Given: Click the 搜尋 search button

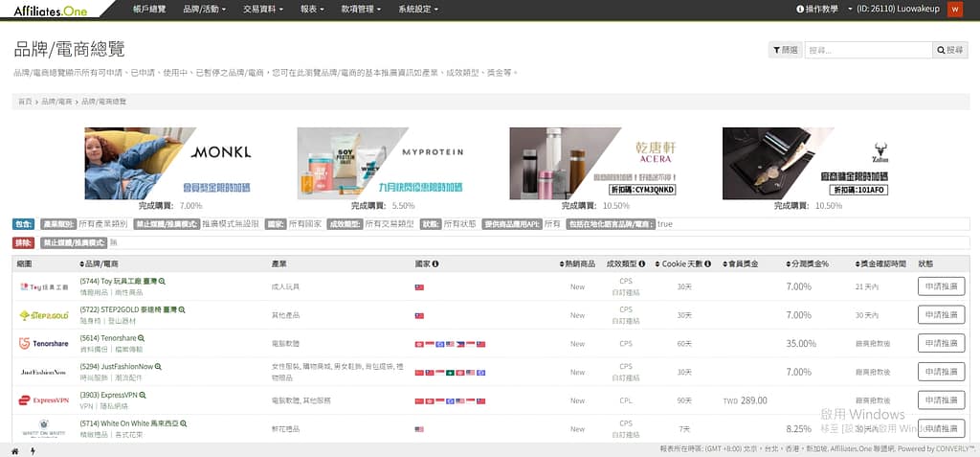Looking at the screenshot, I should [950, 50].
